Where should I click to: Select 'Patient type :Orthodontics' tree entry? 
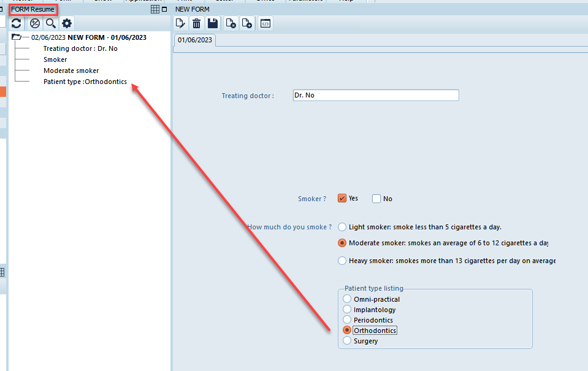(85, 82)
